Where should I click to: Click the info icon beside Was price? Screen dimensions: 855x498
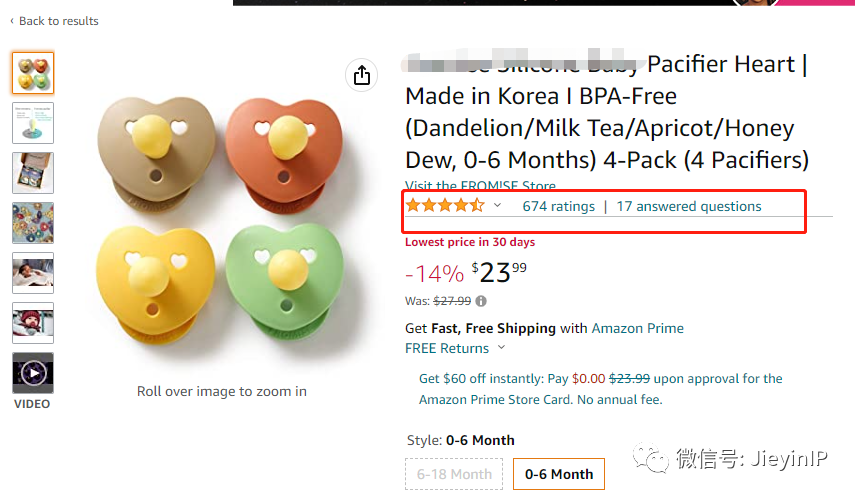pyautogui.click(x=481, y=301)
